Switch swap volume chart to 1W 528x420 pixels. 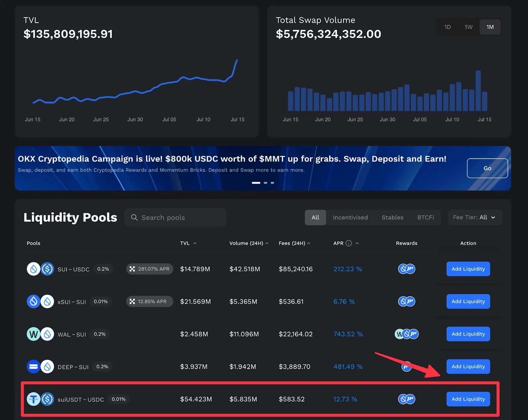(469, 27)
